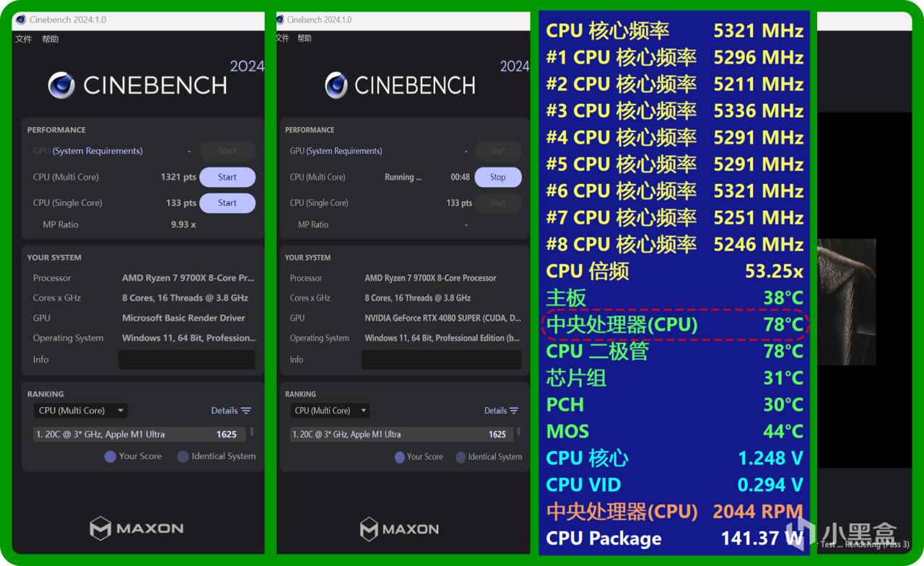Viewport: 924px width, 566px height.
Task: Select the #8 CPU 核心频率 5246 MHz reading
Action: pyautogui.click(x=674, y=244)
